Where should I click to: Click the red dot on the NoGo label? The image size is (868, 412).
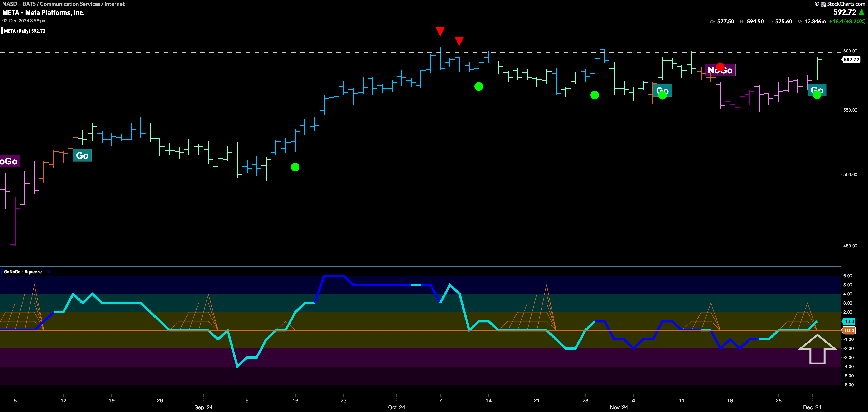720,67
